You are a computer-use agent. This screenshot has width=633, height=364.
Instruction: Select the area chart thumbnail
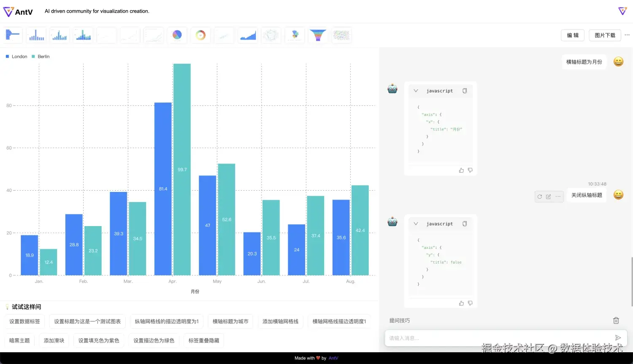coord(248,35)
